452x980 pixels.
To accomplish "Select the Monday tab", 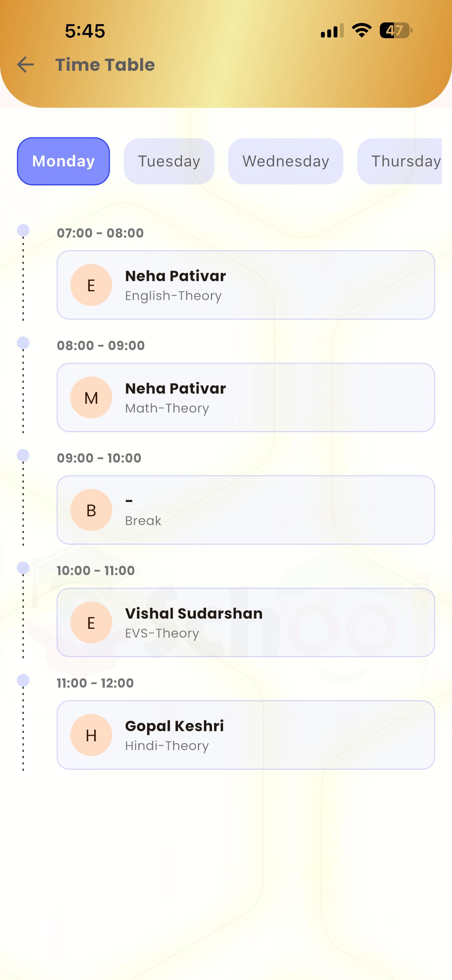I will [x=63, y=161].
